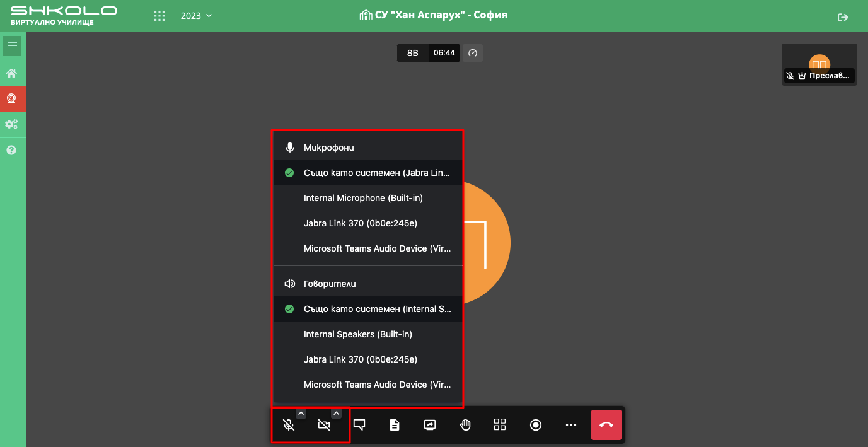
Task: Click the muted mic icon on participant thumbnail
Action: pos(790,76)
